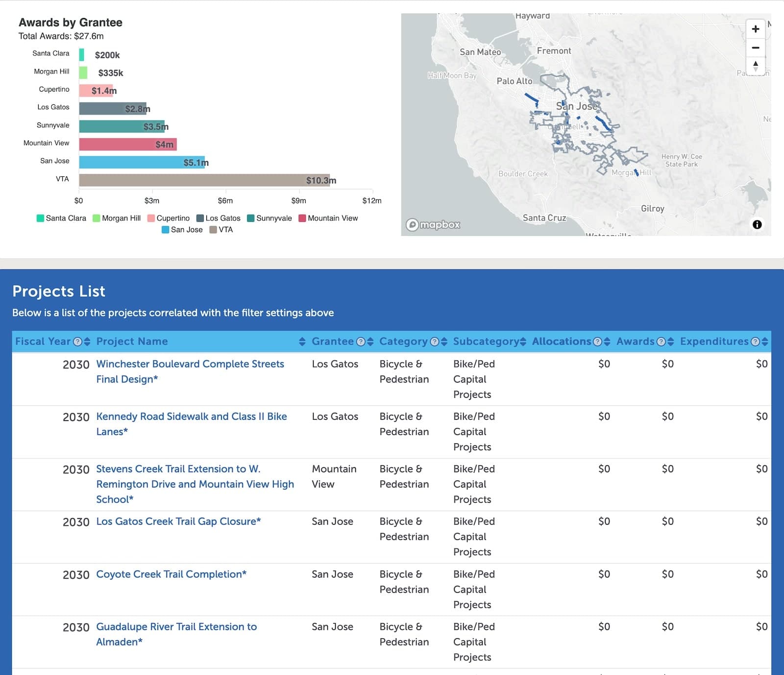Screen dimensions: 784x675
Task: Toggle Cupertino series in chart legend
Action: click(x=169, y=218)
